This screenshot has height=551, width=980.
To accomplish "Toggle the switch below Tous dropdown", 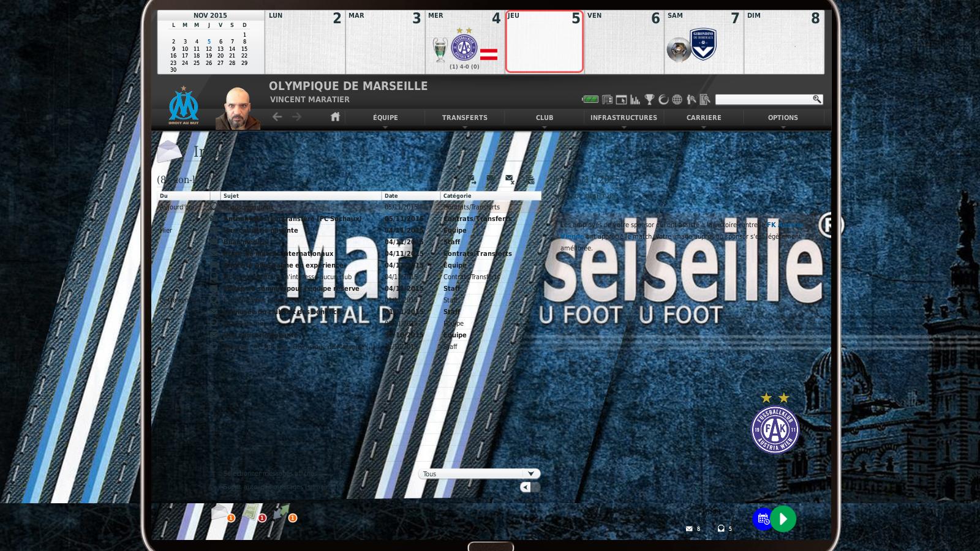I will [530, 487].
